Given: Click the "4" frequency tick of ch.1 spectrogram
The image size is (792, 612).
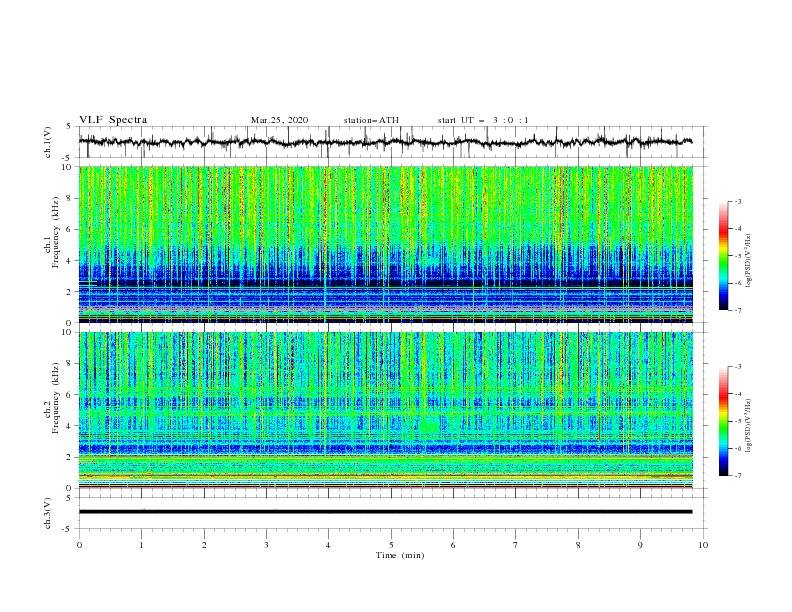Looking at the screenshot, I should pos(70,261).
